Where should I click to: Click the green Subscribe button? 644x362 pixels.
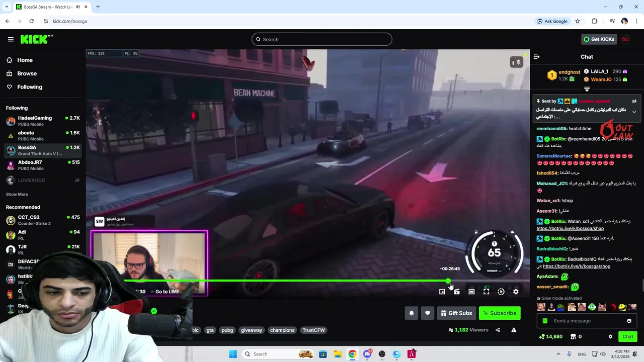point(500,313)
